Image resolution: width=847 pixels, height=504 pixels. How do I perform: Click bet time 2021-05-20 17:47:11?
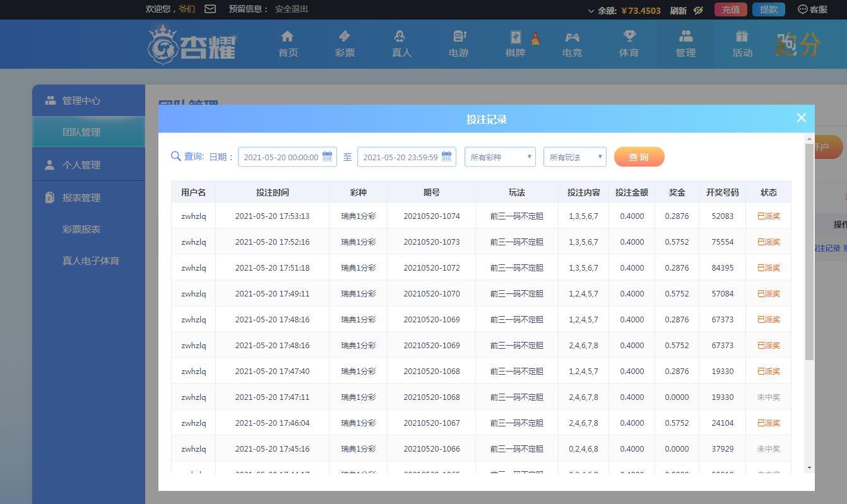tap(272, 397)
